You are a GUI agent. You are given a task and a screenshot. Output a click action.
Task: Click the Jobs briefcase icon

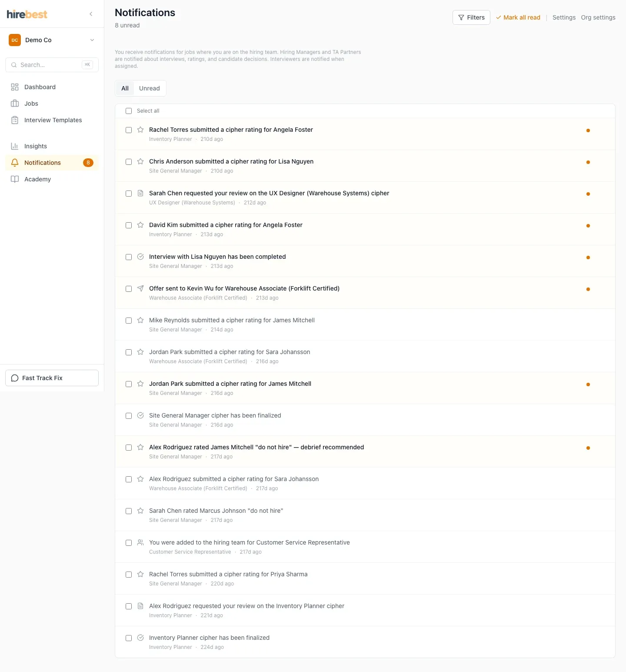15,104
